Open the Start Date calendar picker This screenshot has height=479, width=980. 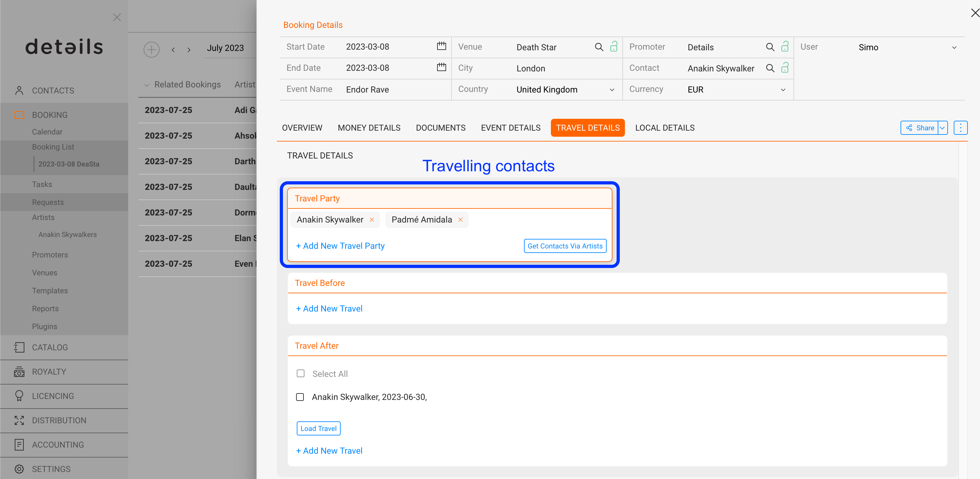click(x=441, y=46)
